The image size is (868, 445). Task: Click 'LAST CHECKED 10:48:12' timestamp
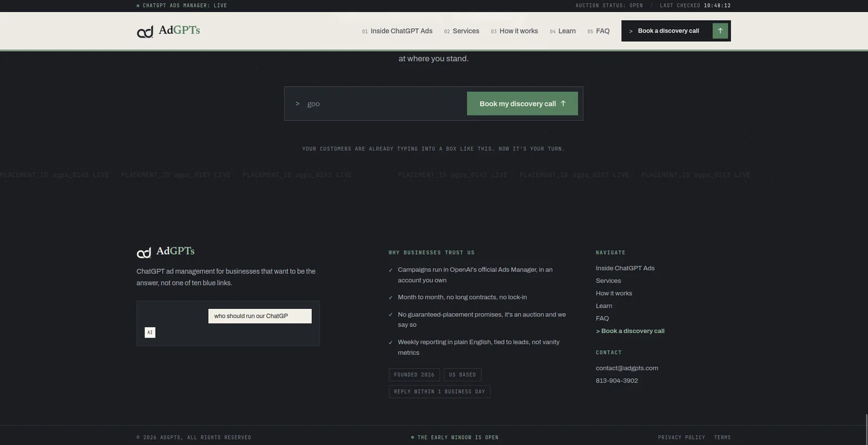tap(695, 5)
